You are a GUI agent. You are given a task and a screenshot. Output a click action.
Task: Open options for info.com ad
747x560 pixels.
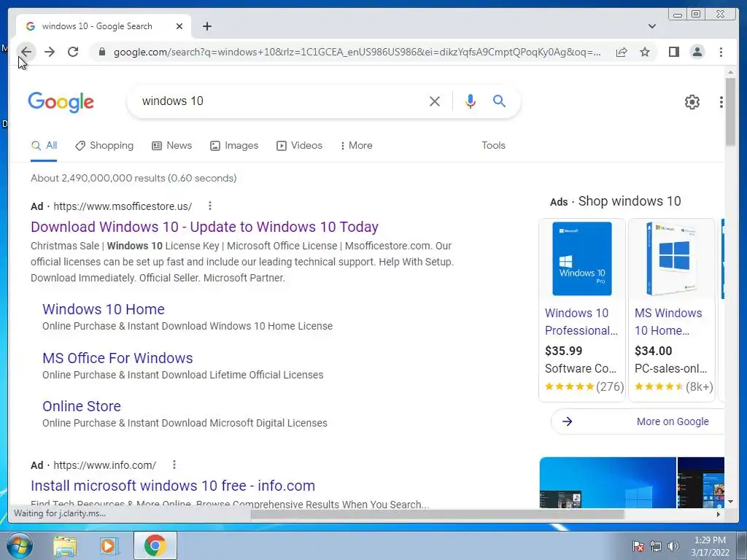[x=174, y=464]
